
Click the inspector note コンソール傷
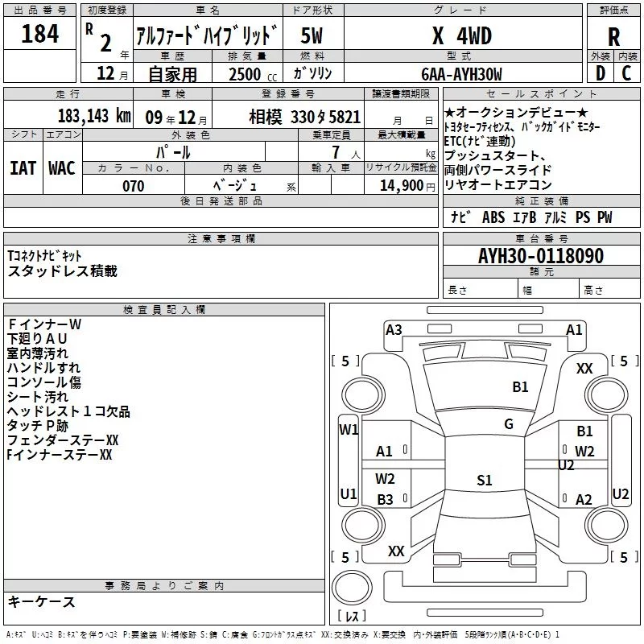tap(44, 382)
